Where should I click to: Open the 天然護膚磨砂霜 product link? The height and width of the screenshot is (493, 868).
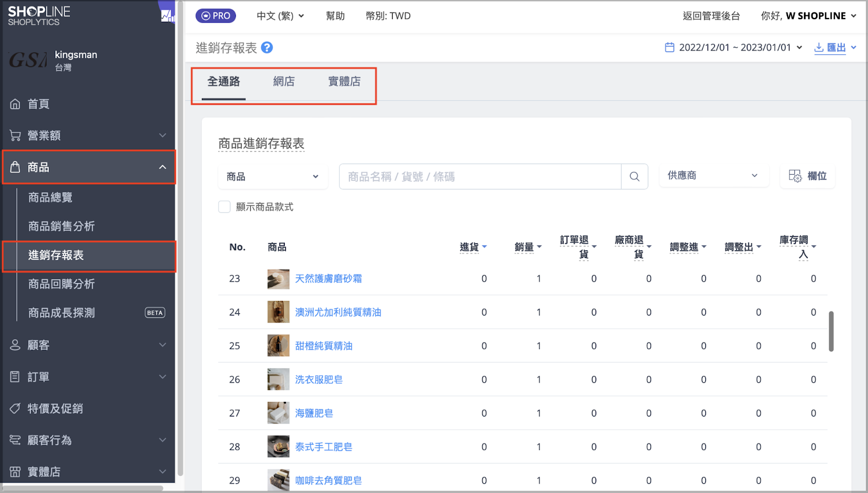click(328, 279)
